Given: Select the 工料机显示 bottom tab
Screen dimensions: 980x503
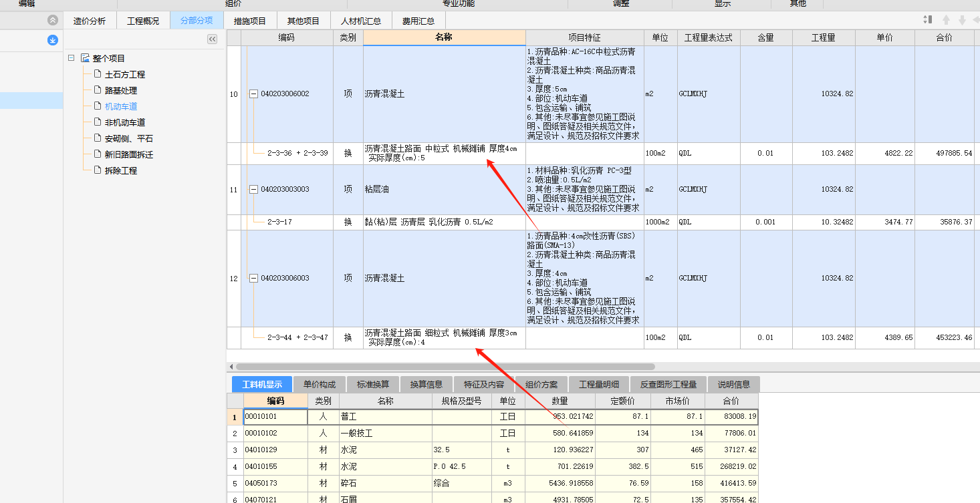Looking at the screenshot, I should [x=262, y=384].
